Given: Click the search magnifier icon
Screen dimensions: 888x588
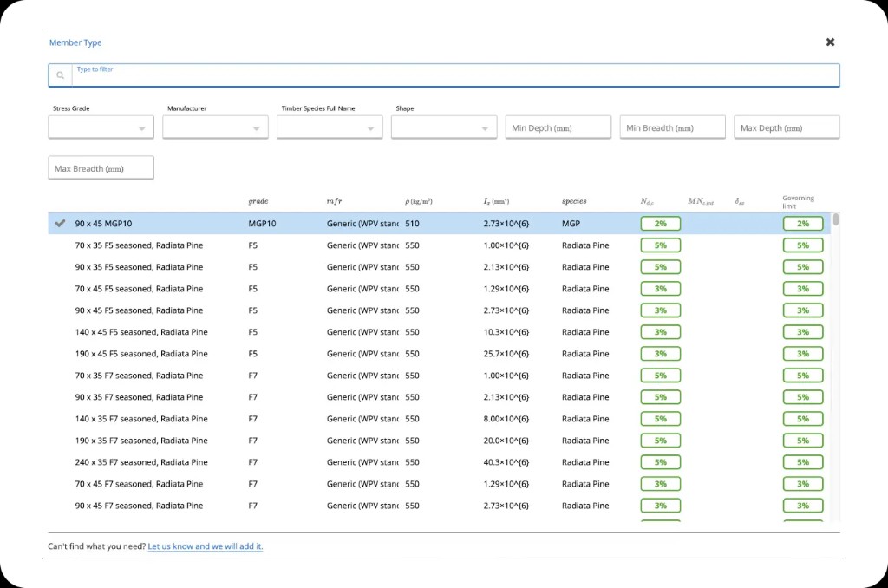Looking at the screenshot, I should click(x=60, y=75).
